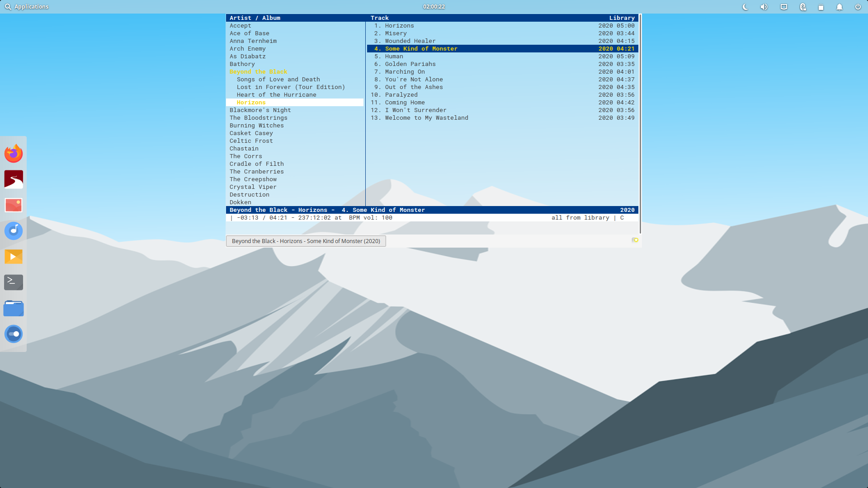Open the sound volume indicator
Viewport: 868px width, 488px height.
(x=764, y=7)
